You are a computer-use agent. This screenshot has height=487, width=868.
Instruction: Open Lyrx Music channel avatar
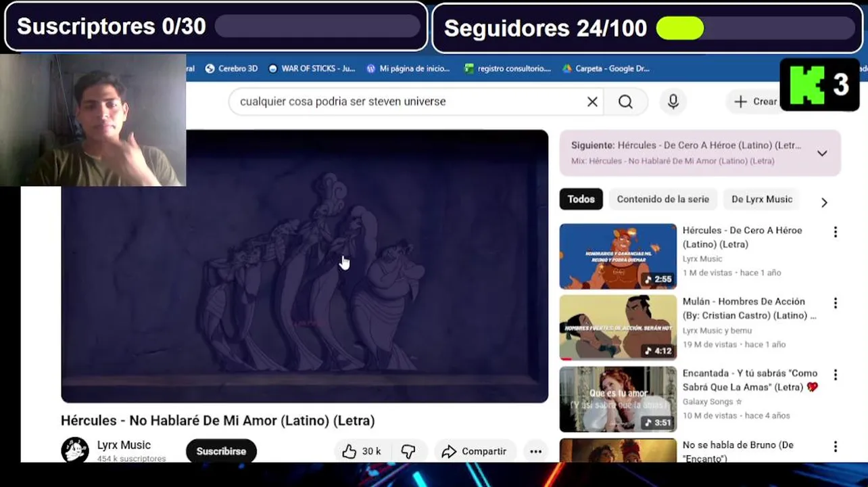click(x=75, y=450)
